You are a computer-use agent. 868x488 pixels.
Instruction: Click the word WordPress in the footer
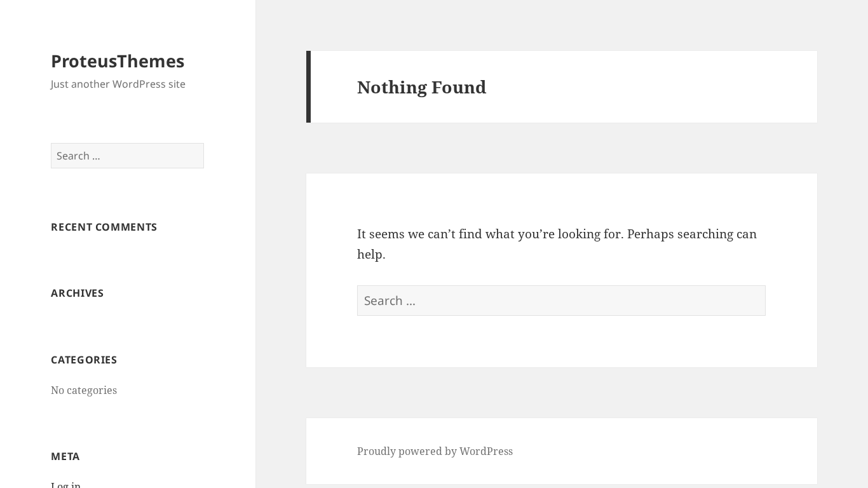click(x=485, y=451)
